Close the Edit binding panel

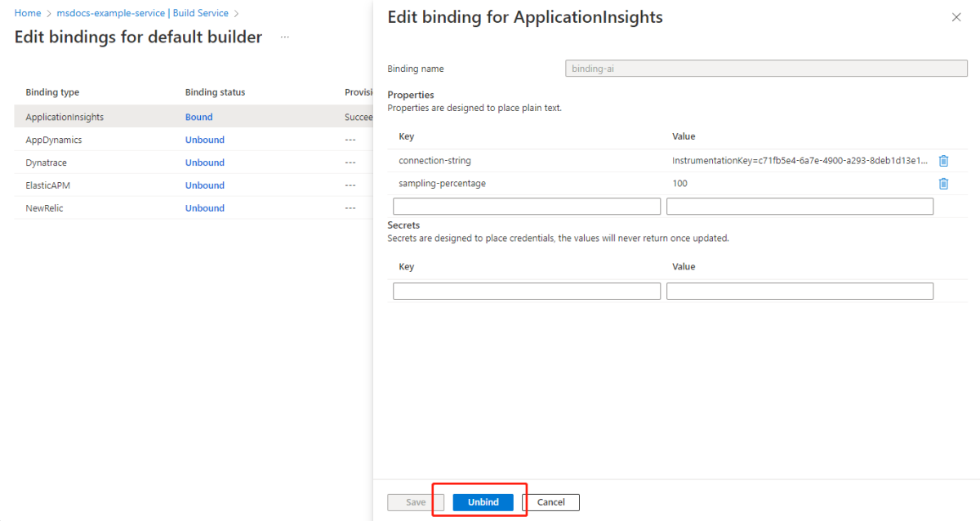click(x=956, y=17)
